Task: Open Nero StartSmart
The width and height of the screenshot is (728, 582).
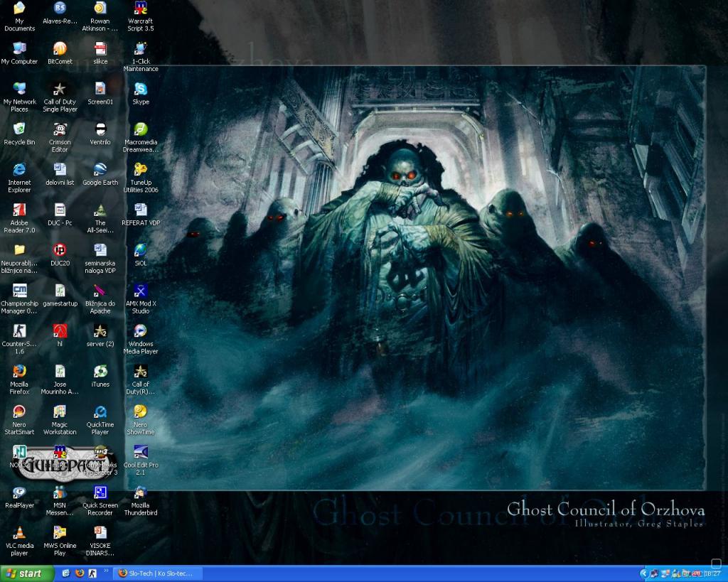Action: click(19, 420)
